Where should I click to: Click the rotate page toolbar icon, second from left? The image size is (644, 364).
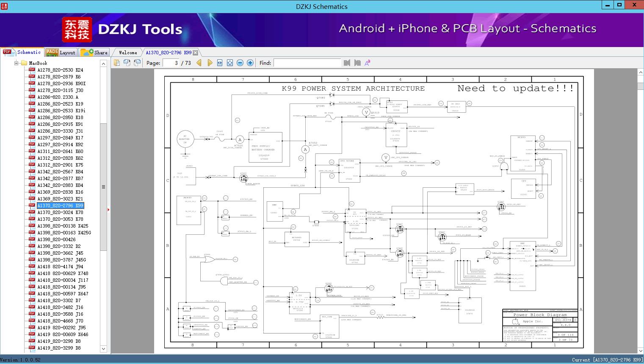point(127,63)
